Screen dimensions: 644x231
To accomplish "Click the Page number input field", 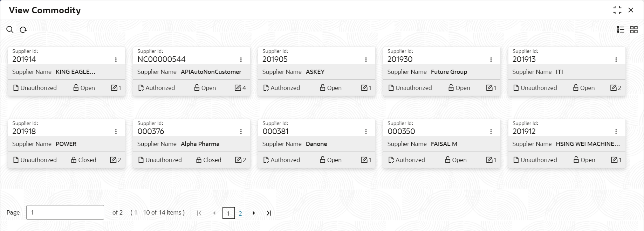I will [x=65, y=212].
